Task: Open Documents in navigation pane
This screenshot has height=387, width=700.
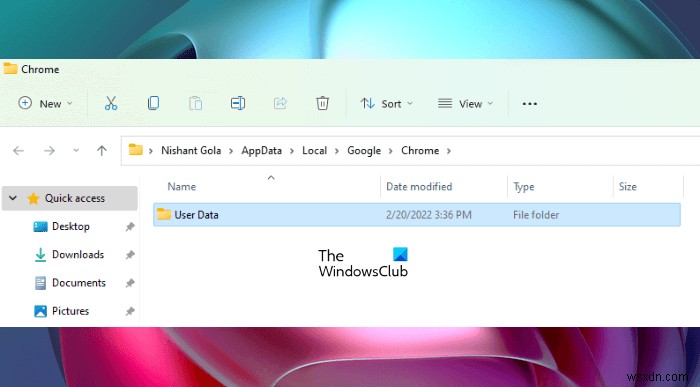Action: [x=79, y=283]
